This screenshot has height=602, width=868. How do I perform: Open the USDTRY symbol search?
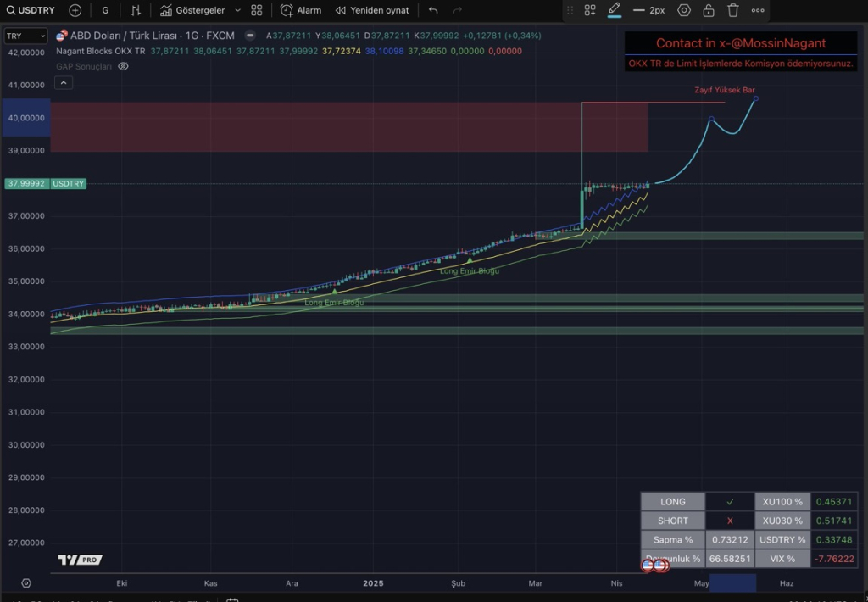31,10
